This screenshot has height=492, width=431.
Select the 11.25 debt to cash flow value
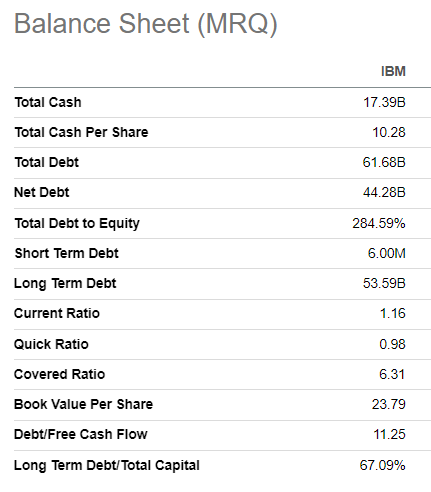(389, 434)
